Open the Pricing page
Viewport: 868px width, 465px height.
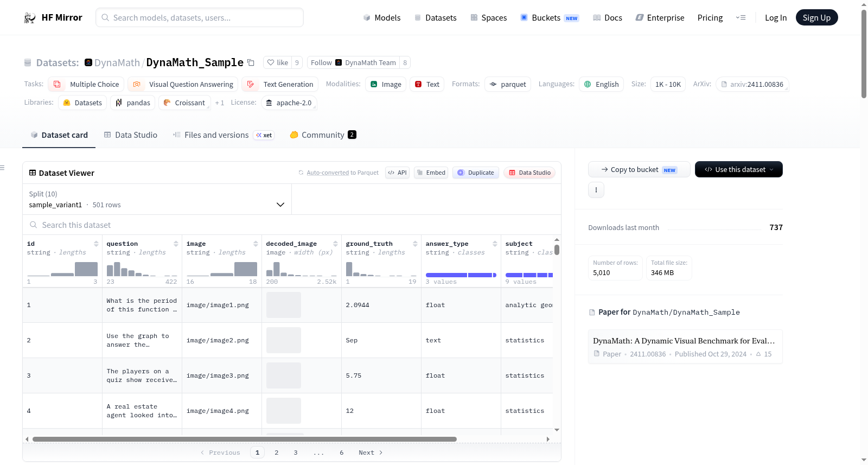pyautogui.click(x=710, y=17)
